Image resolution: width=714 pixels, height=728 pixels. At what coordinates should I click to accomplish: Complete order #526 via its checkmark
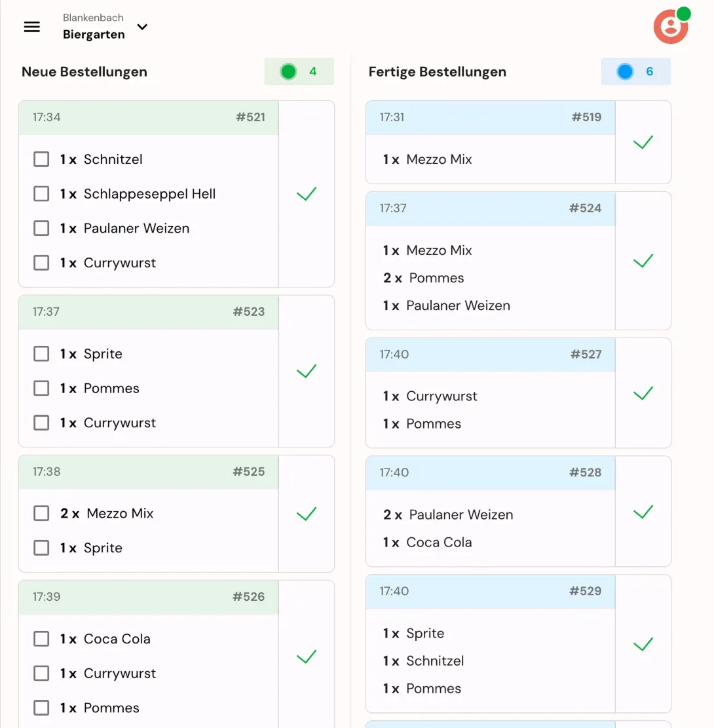point(307,657)
